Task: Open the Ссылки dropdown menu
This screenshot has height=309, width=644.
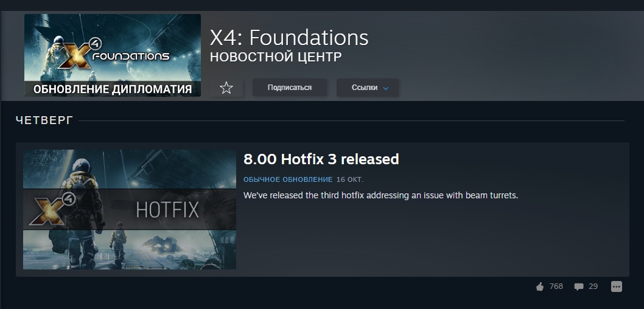Action: pyautogui.click(x=368, y=88)
